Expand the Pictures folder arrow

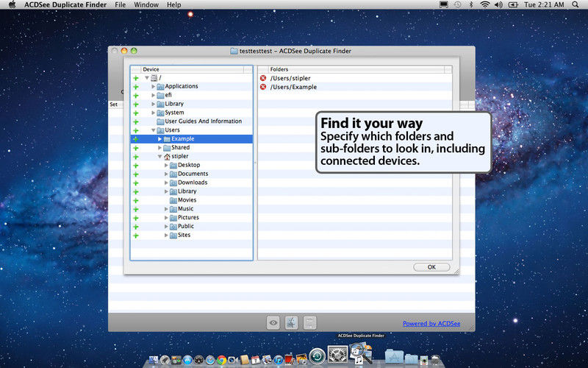tap(166, 217)
